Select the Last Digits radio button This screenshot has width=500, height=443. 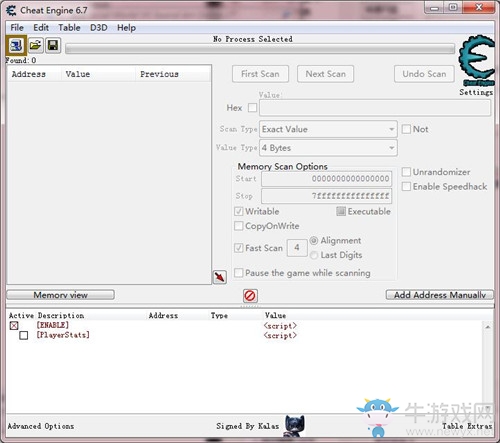pyautogui.click(x=314, y=255)
